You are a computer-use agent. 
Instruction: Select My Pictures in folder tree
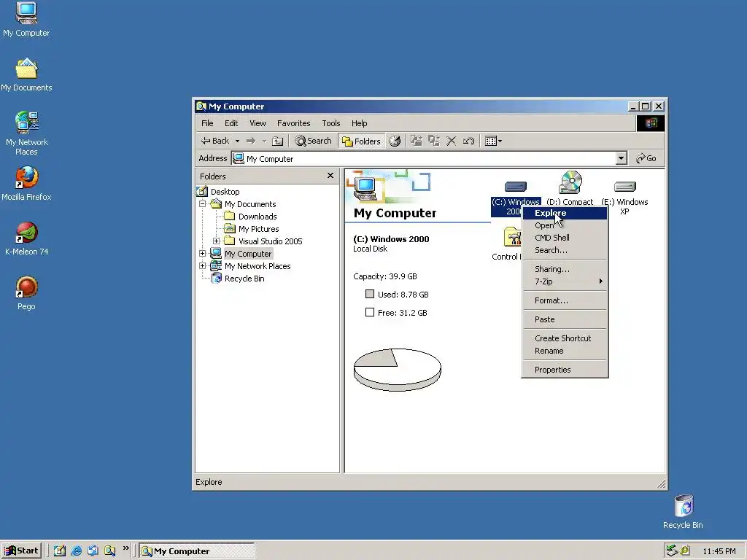258,229
